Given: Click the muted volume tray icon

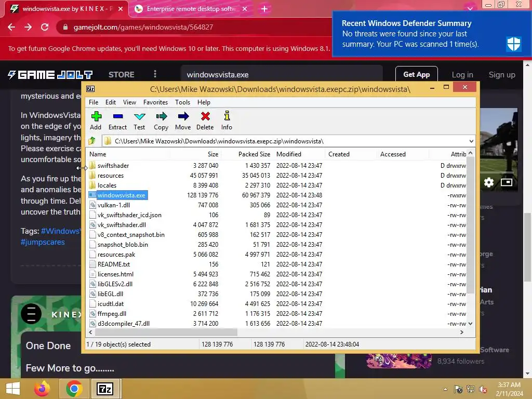Looking at the screenshot, I should pyautogui.click(x=483, y=389).
